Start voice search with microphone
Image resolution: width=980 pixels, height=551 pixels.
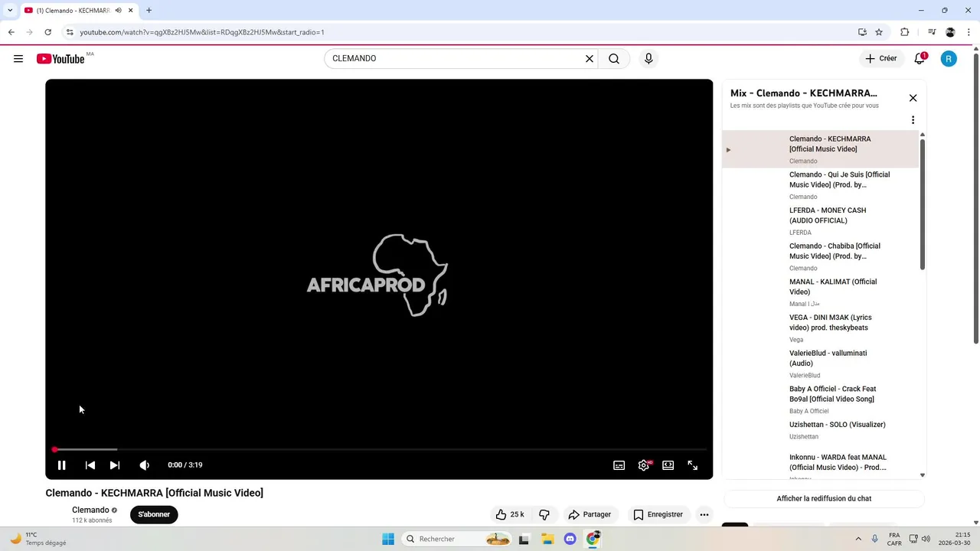(648, 59)
